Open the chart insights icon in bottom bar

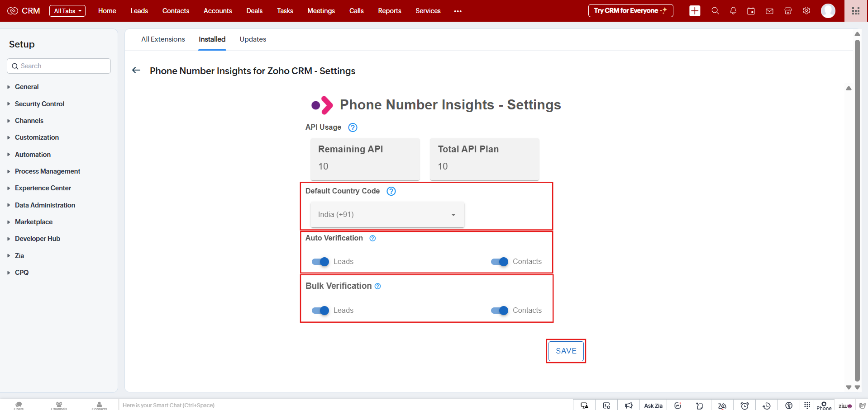tap(677, 405)
